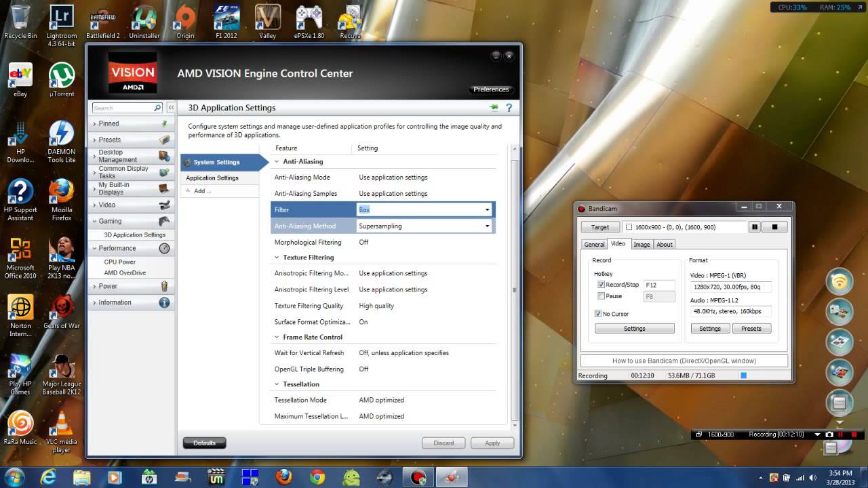The width and height of the screenshot is (868, 488).
Task: Open the Battlefield 2 desktop shortcut
Action: tap(103, 22)
